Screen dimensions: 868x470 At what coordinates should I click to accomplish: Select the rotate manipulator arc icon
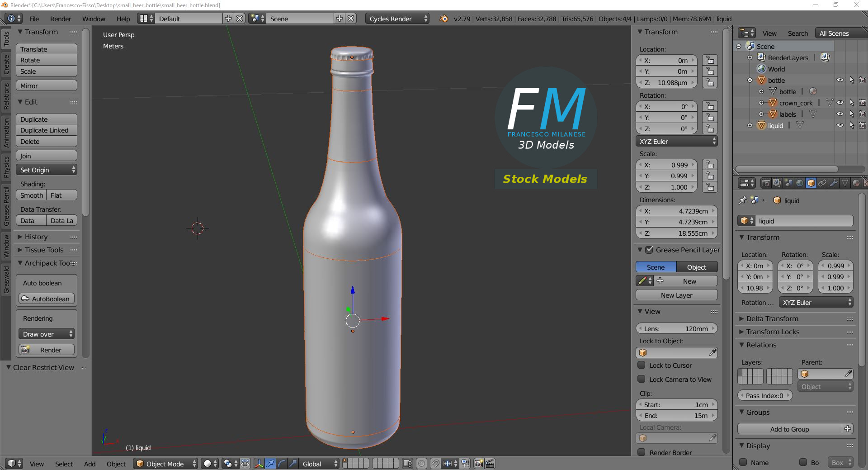click(282, 463)
